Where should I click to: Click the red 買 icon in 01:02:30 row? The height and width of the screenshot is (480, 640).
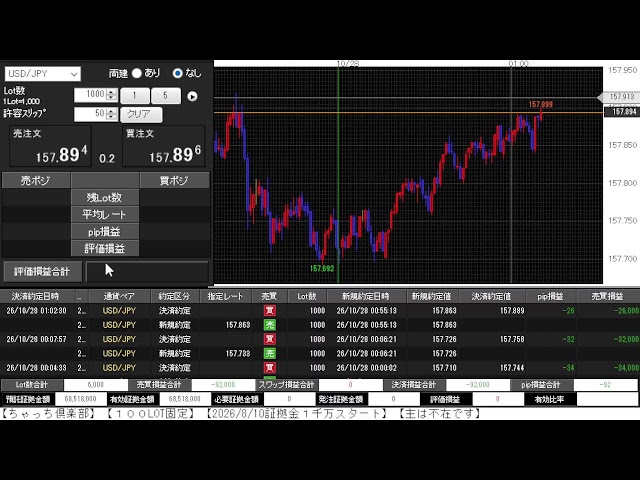(269, 311)
